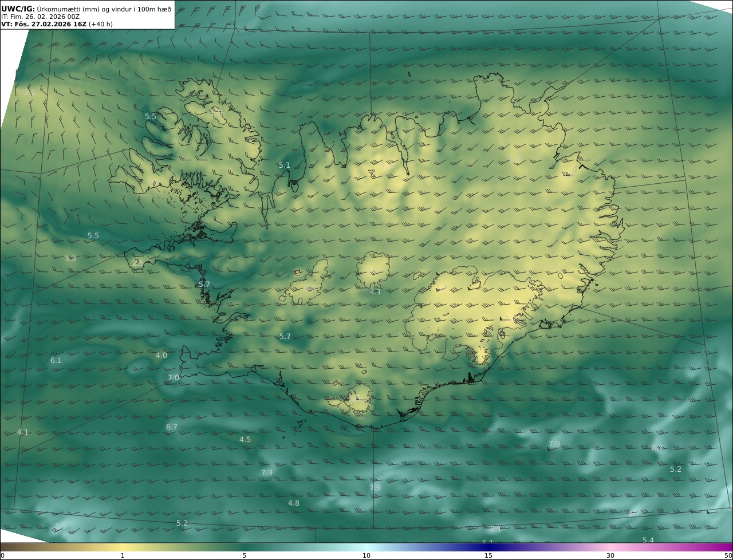This screenshot has width=733, height=560.
Task: Click the 7.0 precipitation value on the map
Action: click(174, 378)
